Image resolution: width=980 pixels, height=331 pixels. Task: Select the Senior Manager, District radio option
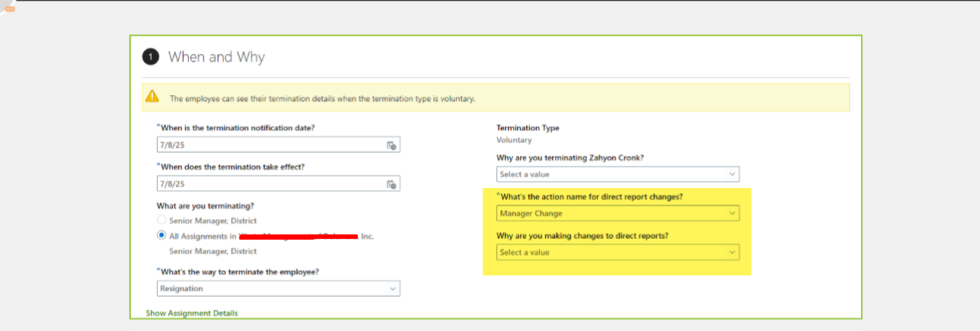161,221
